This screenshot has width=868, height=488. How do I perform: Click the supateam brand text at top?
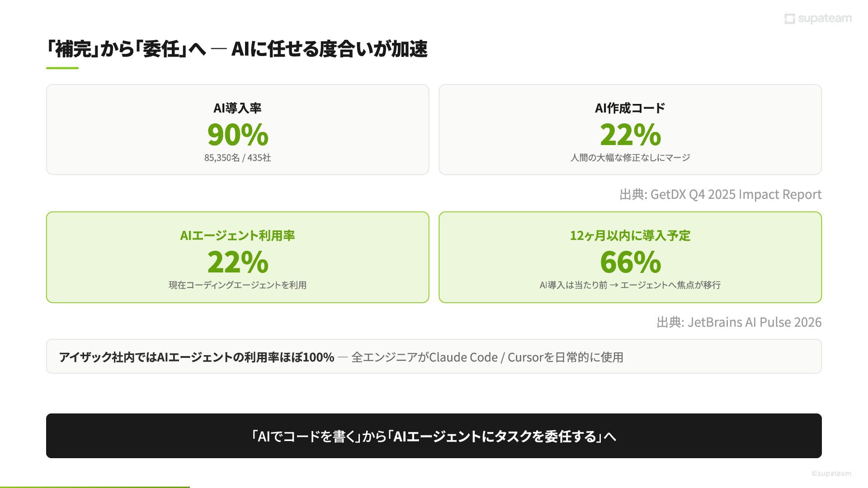[x=825, y=19]
